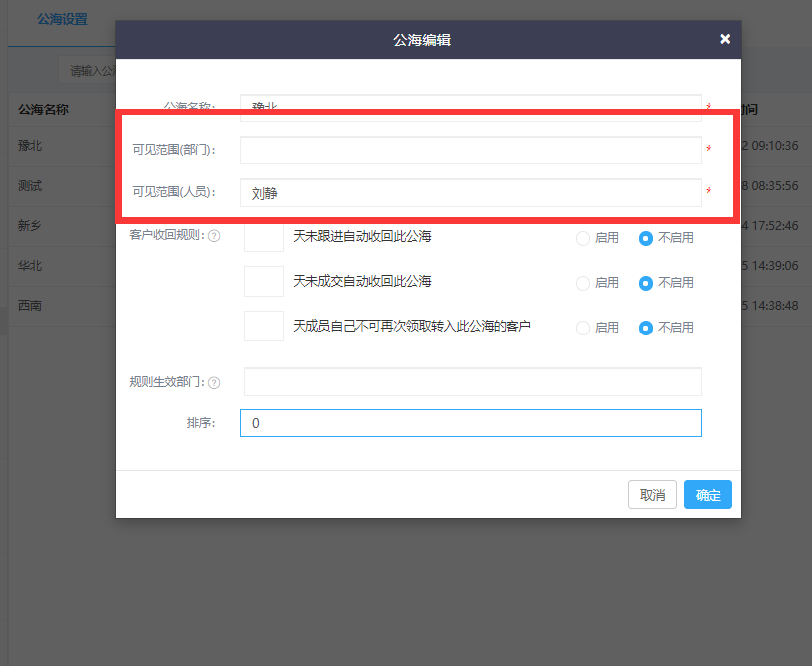Enable 天未跟进自动收回此公海 rule via 启用
812x666 pixels.
click(583, 238)
